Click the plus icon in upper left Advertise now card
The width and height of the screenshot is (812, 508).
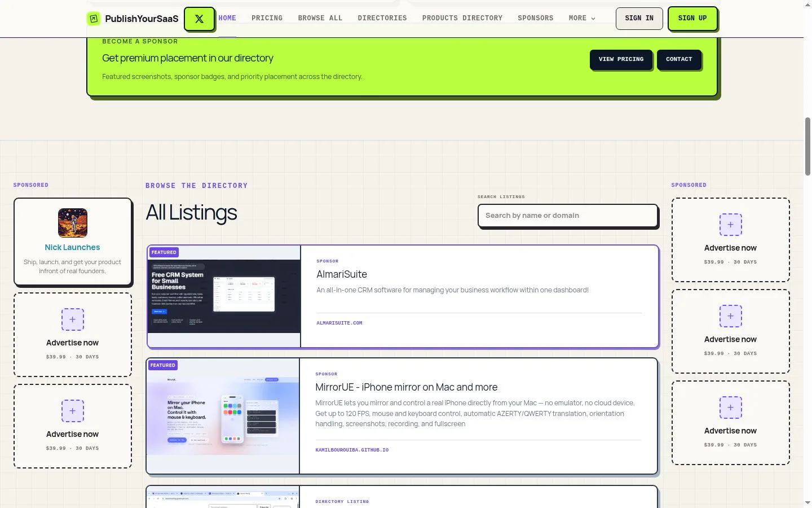[73, 319]
